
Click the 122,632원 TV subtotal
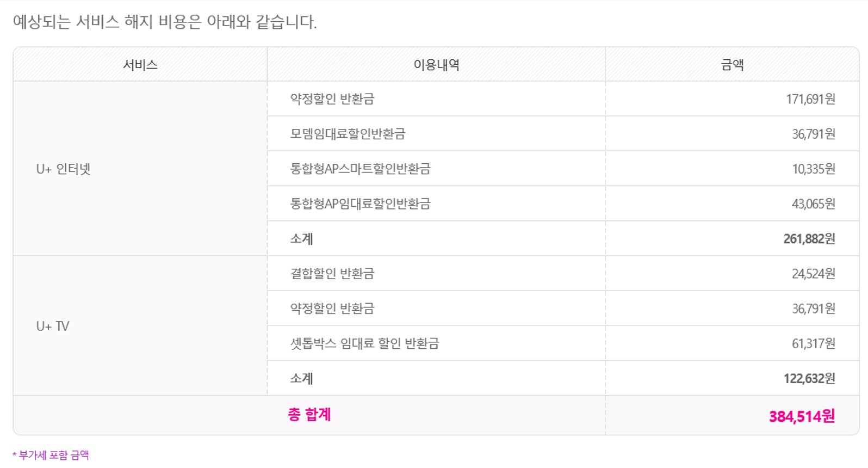coord(809,378)
